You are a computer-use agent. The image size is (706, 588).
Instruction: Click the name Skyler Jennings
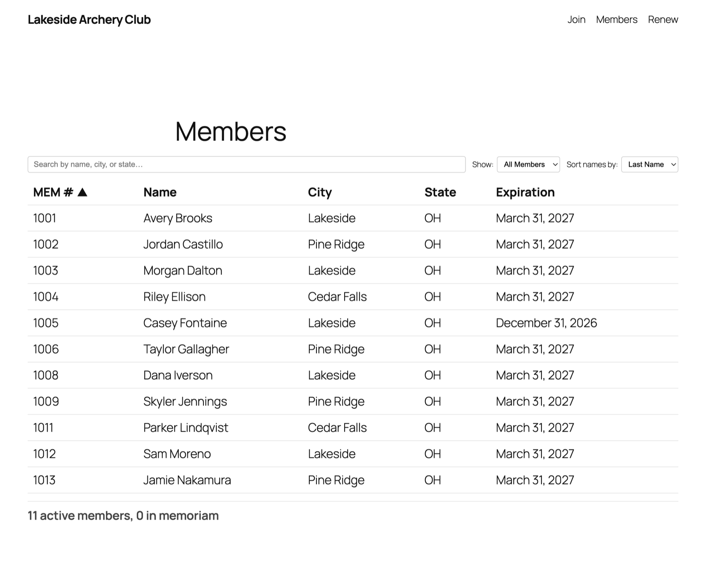pyautogui.click(x=185, y=401)
